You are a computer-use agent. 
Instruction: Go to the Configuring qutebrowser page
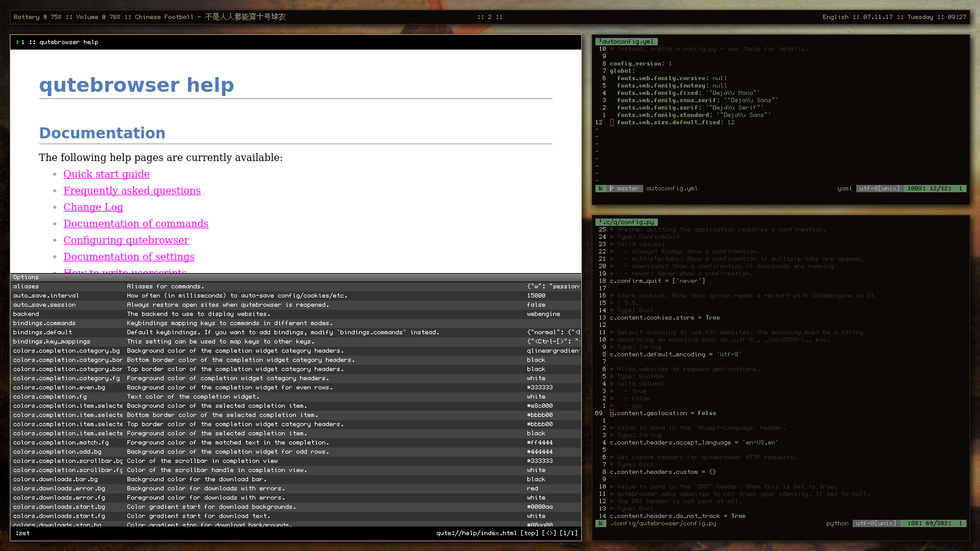(x=126, y=240)
